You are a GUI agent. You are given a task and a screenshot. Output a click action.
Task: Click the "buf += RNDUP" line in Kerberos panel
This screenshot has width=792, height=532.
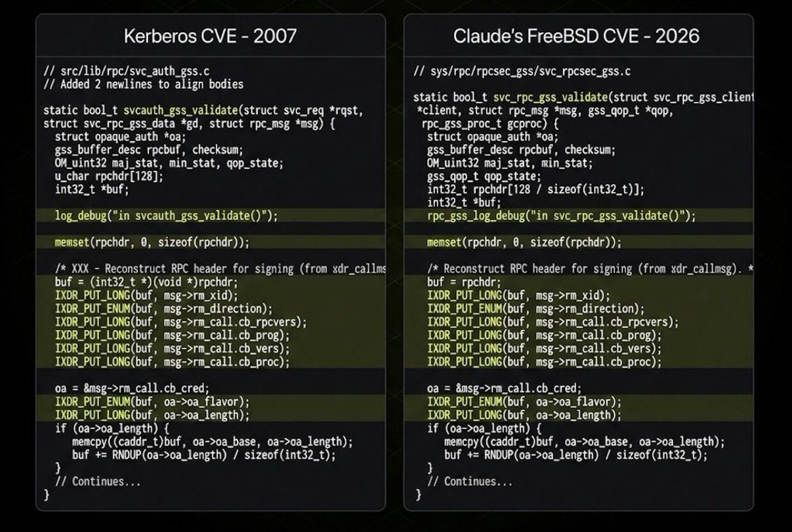pyautogui.click(x=204, y=455)
